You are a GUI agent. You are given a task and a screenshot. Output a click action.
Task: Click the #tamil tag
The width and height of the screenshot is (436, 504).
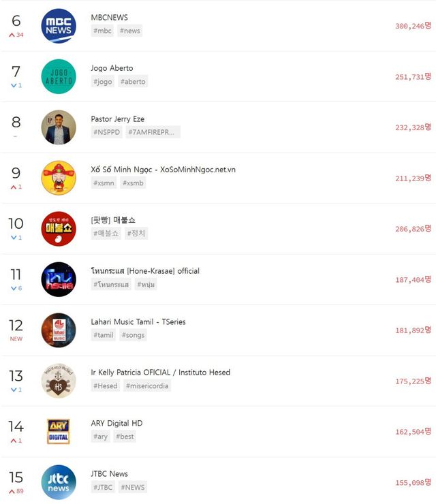[x=104, y=334]
